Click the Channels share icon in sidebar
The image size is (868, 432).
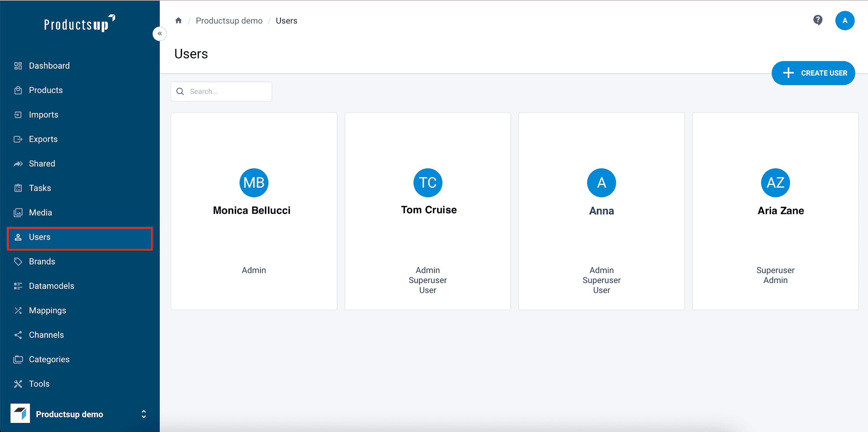tap(18, 335)
